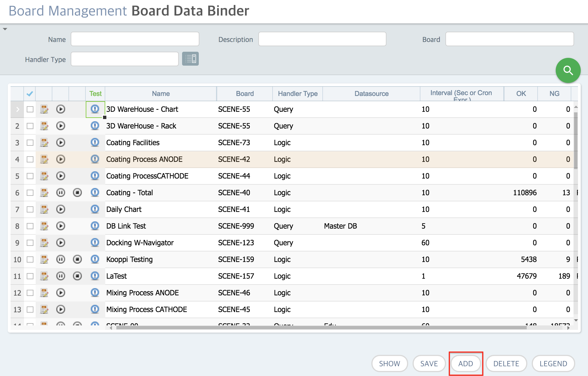This screenshot has width=588, height=376.
Task: Focus the Name filter input field
Action: click(135, 39)
